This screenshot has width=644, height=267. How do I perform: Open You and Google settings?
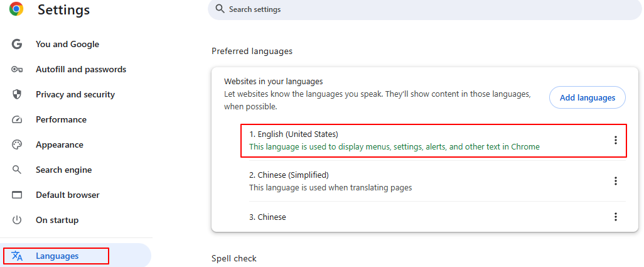click(x=67, y=44)
